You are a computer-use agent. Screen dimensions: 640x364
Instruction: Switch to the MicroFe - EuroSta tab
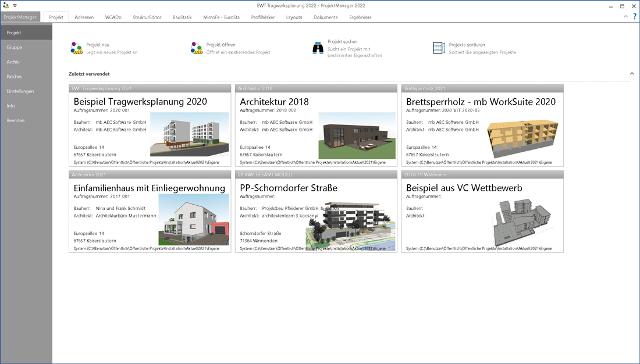tap(221, 17)
